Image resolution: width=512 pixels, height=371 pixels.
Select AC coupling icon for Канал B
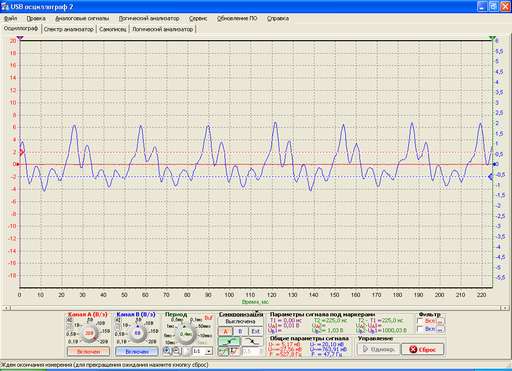pyautogui.click(x=118, y=320)
